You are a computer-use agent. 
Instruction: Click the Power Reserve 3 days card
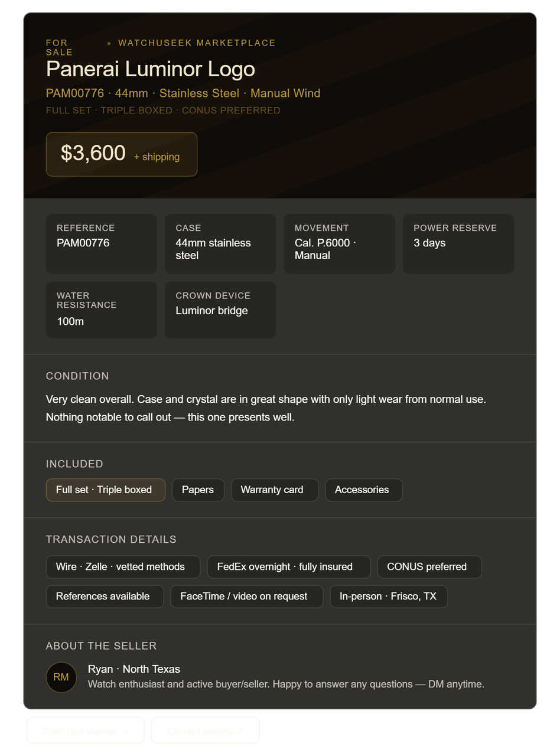[x=458, y=244]
